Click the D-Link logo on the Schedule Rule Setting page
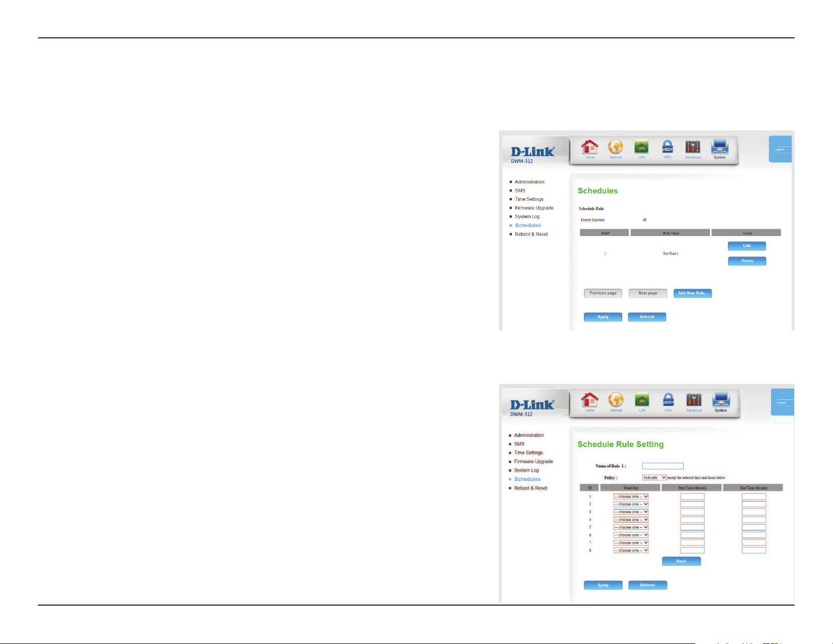The image size is (833, 644). click(532, 405)
